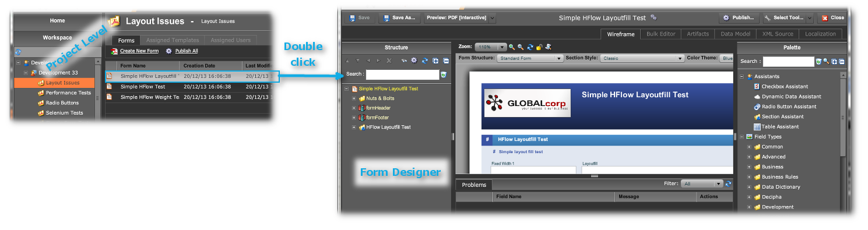The height and width of the screenshot is (230, 868).
Task: Expand the Common field types folder
Action: pyautogui.click(x=750, y=147)
